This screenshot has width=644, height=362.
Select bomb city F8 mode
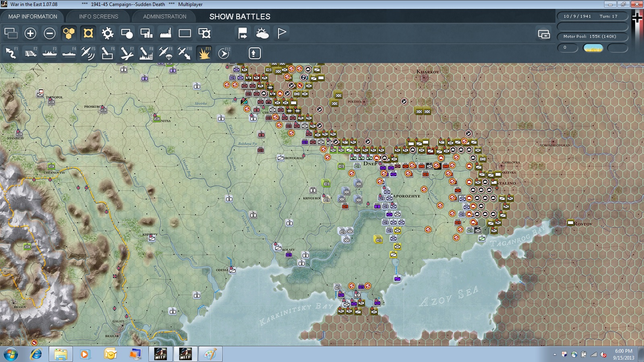click(x=146, y=53)
